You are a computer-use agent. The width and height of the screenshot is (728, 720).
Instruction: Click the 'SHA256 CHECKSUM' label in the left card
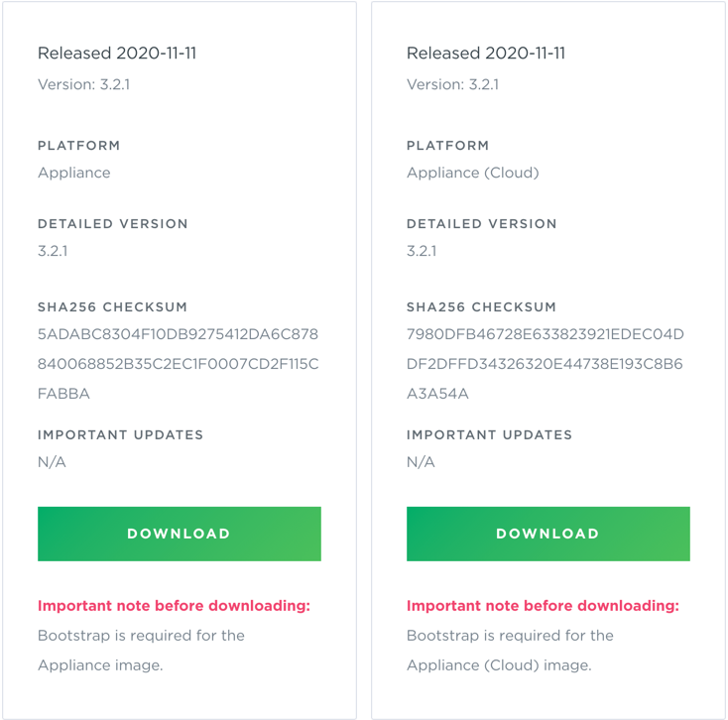112,307
